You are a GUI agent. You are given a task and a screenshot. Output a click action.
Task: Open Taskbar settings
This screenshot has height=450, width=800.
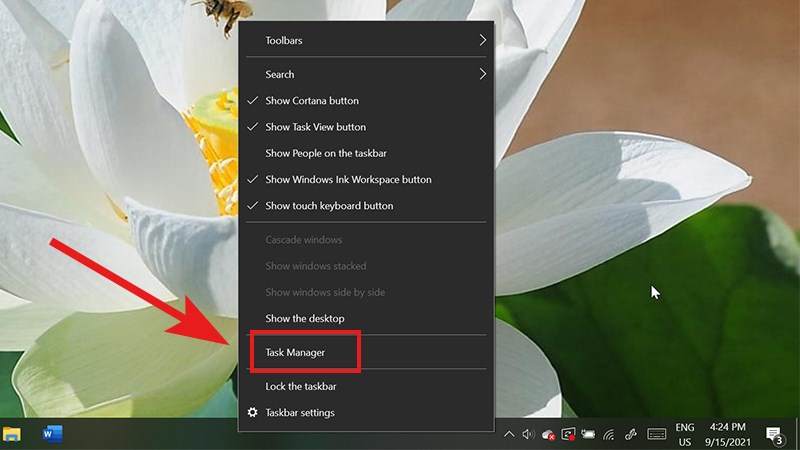tap(366, 413)
